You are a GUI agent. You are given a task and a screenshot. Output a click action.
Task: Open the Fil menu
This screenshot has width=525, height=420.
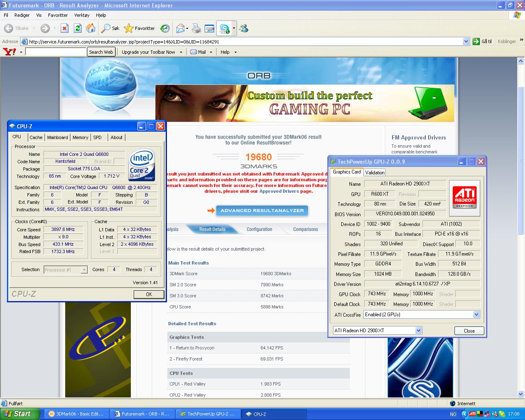click(6, 15)
